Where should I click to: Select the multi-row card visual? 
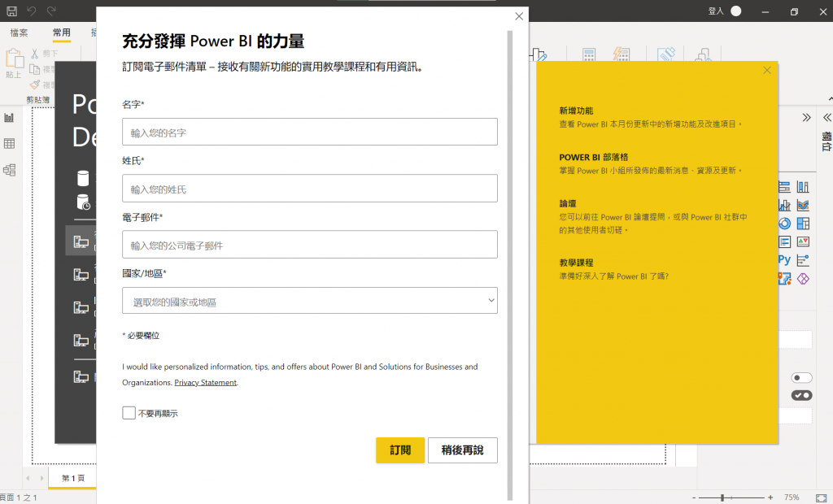[784, 241]
